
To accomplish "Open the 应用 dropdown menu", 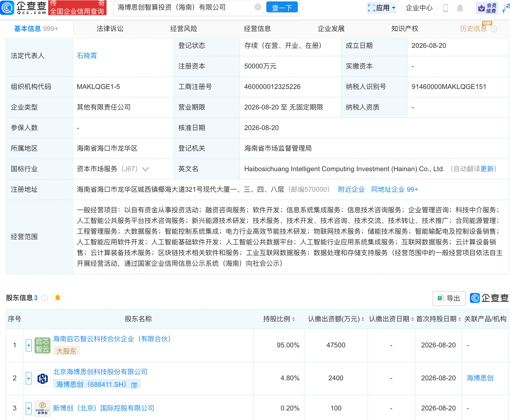I will pyautogui.click(x=382, y=8).
